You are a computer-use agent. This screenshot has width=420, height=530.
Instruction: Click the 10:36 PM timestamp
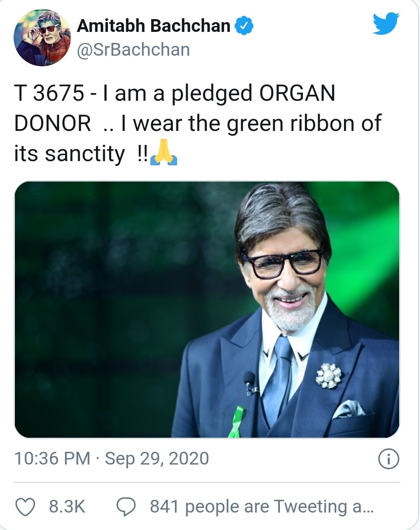[52, 459]
